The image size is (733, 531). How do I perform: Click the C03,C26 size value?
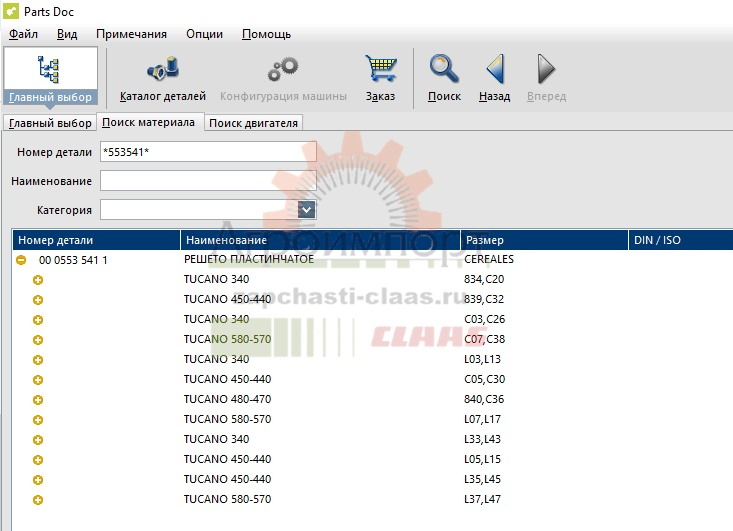485,319
